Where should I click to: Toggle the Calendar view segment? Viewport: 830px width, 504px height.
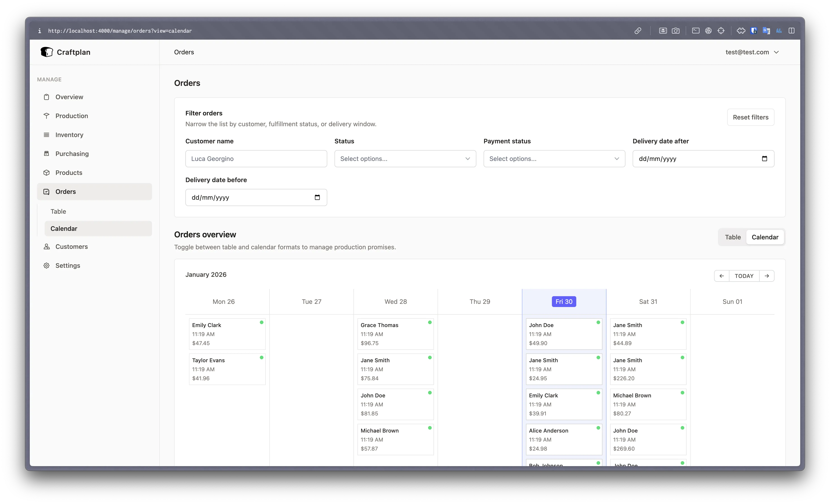point(765,237)
